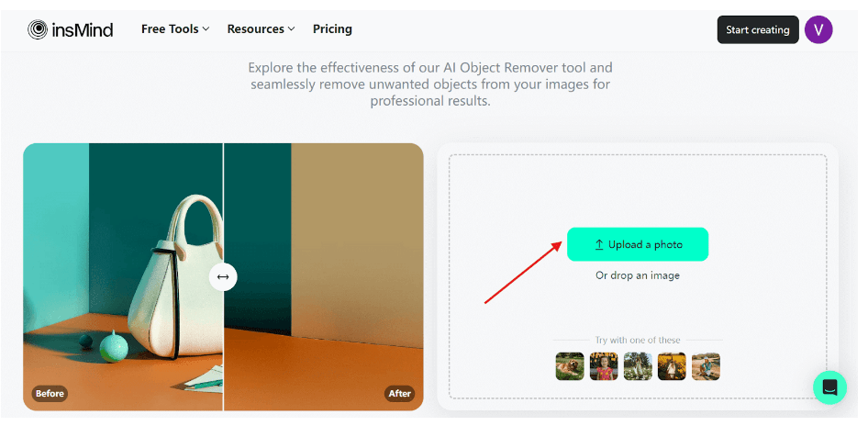This screenshot has width=868, height=426.
Task: Expand the Resources dropdown
Action: tap(261, 29)
